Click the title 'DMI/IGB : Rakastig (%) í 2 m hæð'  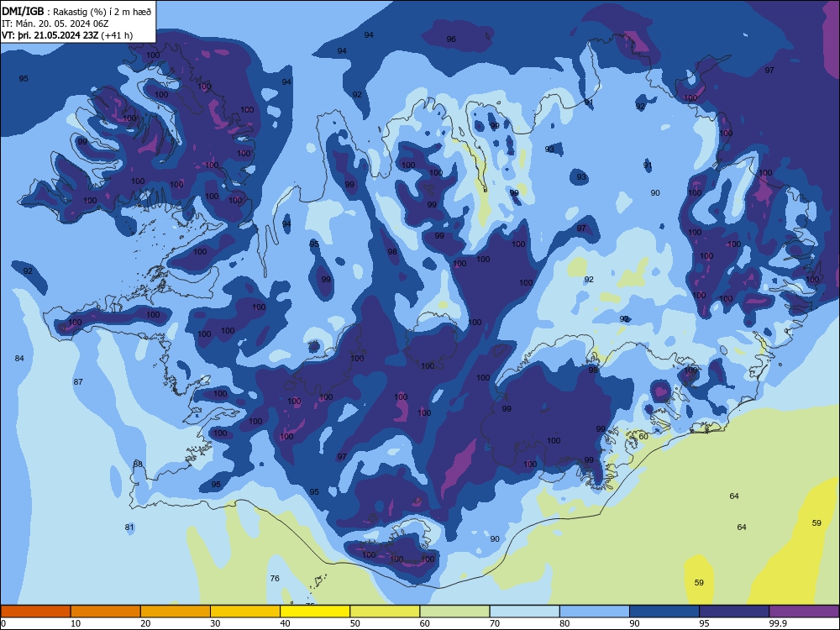pos(76,11)
